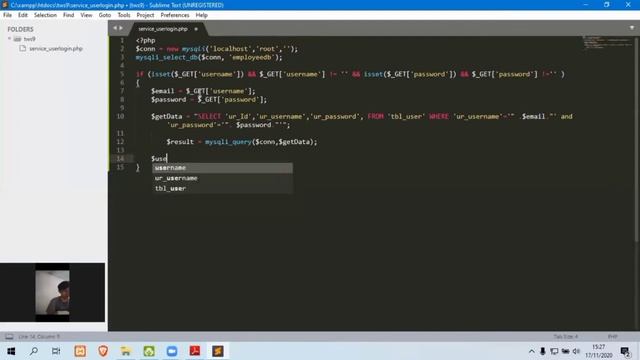The width and height of the screenshot is (640, 360).
Task: Open the Edit menu
Action: [23, 15]
